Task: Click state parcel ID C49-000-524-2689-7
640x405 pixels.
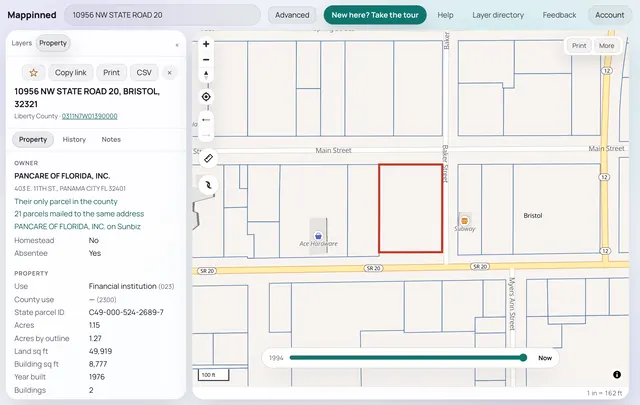Action: [126, 312]
